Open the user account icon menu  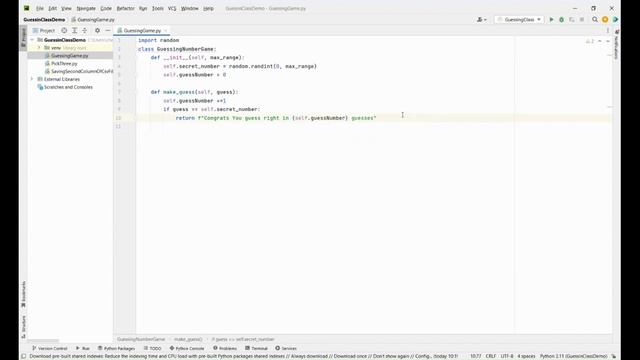(482, 20)
